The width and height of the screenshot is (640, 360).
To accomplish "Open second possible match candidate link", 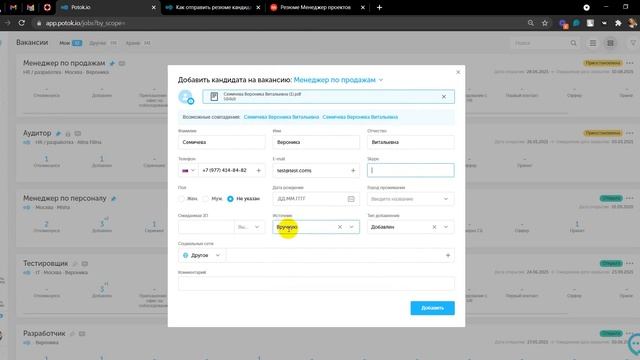I will click(x=360, y=117).
